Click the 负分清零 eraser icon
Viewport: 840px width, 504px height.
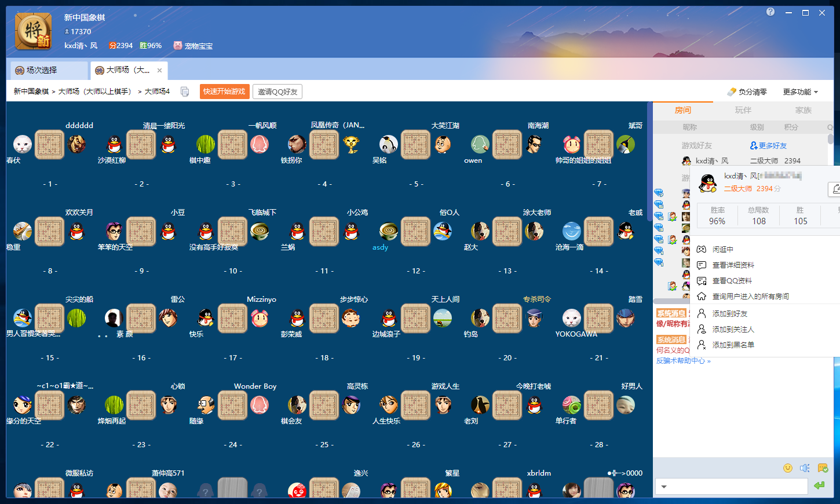[732, 92]
